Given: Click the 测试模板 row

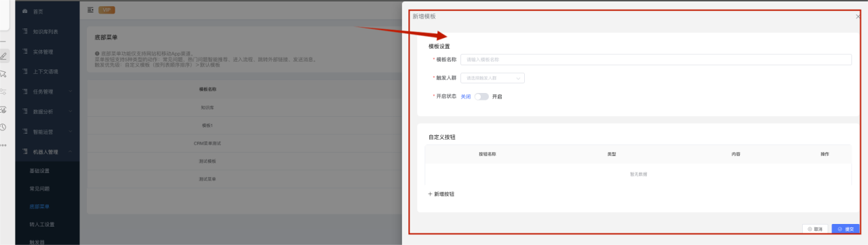Looking at the screenshot, I should [244, 162].
